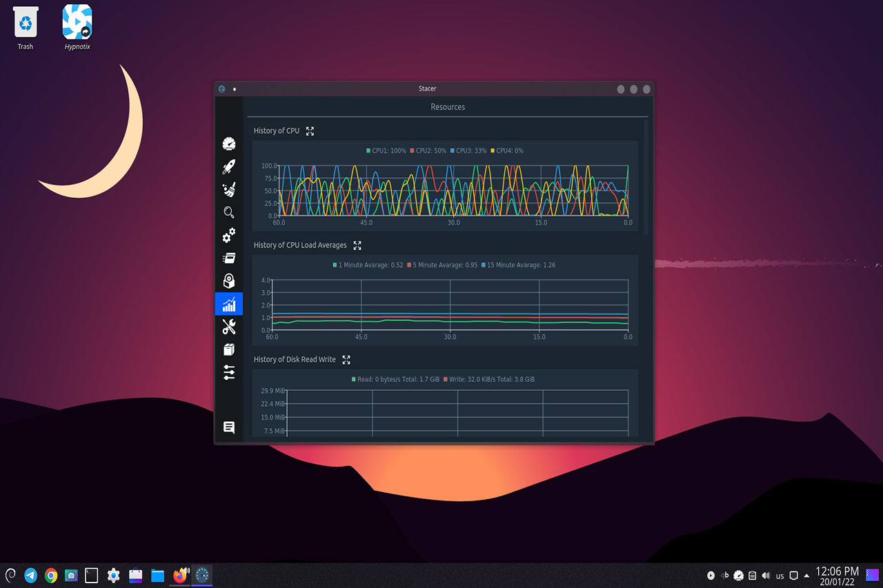Switch to the highlighted Resources tab
Screen dimensions: 883x588
tap(448, 107)
